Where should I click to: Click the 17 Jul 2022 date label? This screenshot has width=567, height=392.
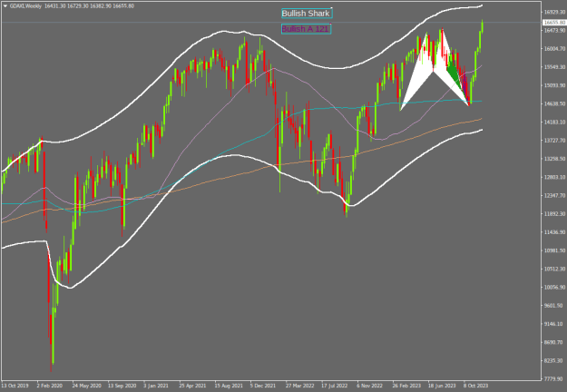point(335,386)
